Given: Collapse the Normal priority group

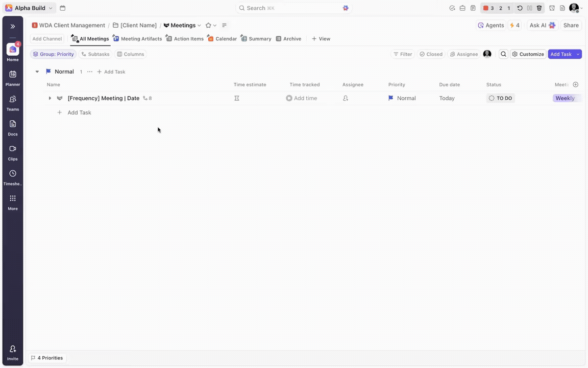Looking at the screenshot, I should coord(37,72).
